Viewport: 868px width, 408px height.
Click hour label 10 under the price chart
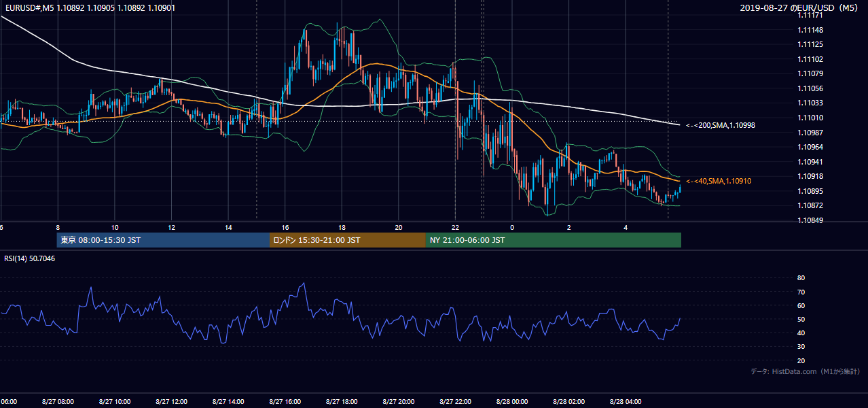click(115, 227)
